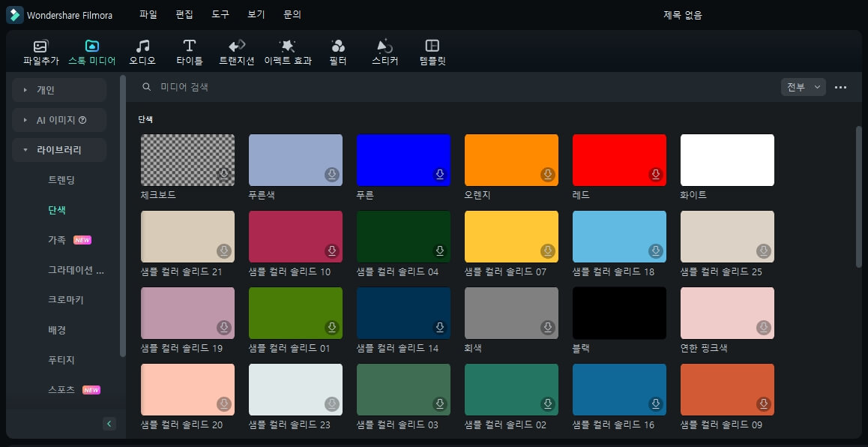Screen dimensions: 868x447
Task: Select 단색 in the library list
Action: point(57,210)
